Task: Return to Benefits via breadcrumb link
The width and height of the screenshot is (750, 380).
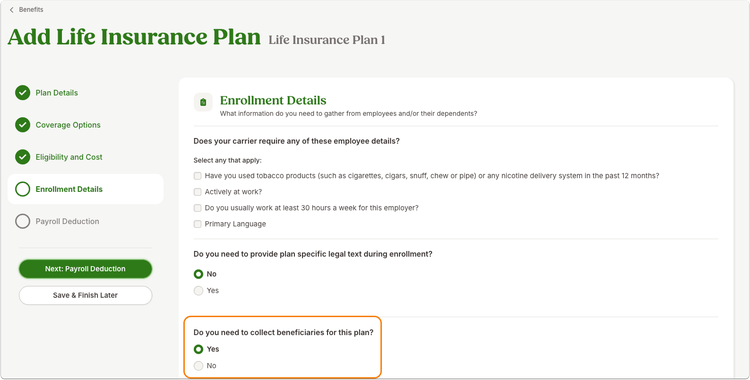Action: [31, 10]
